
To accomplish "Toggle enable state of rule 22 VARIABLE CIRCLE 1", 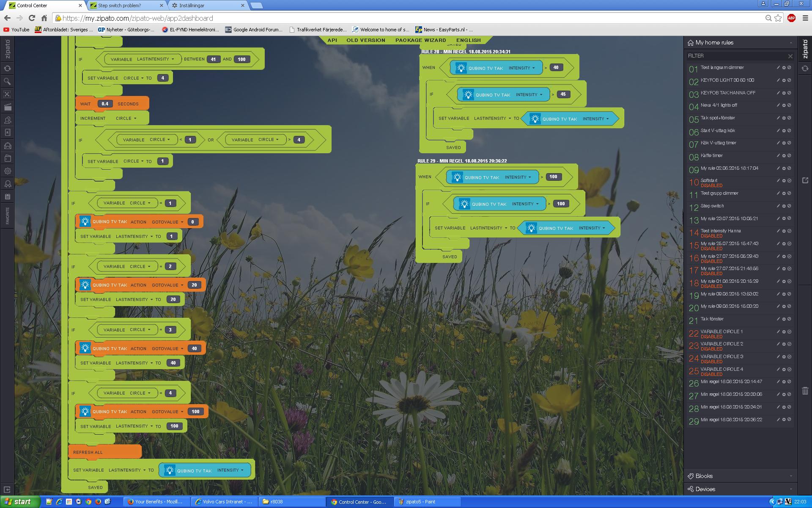I will click(x=789, y=331).
